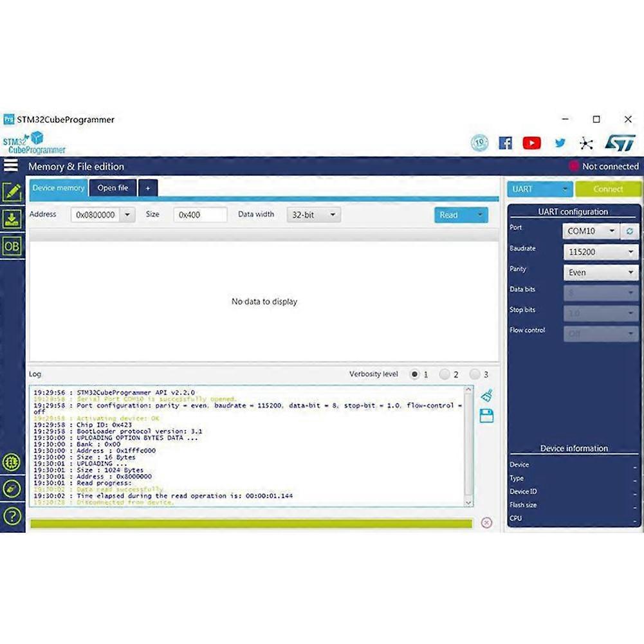Switch to the Device memory tab
The width and height of the screenshot is (644, 644).
coord(59,188)
